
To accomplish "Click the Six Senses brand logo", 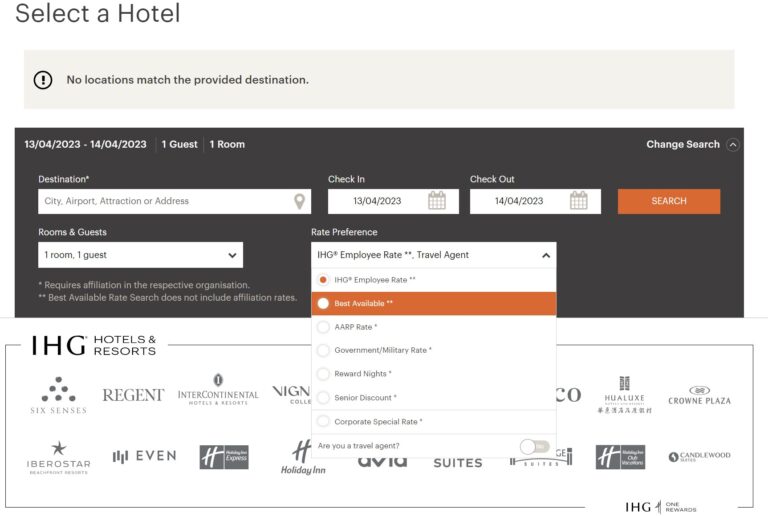I will [x=58, y=395].
